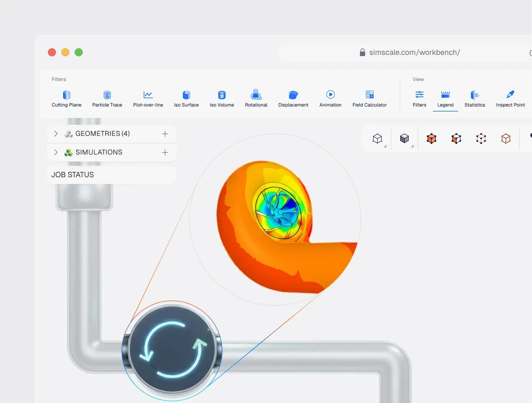Select the wireframe cube view icon
532x403 pixels.
point(378,138)
